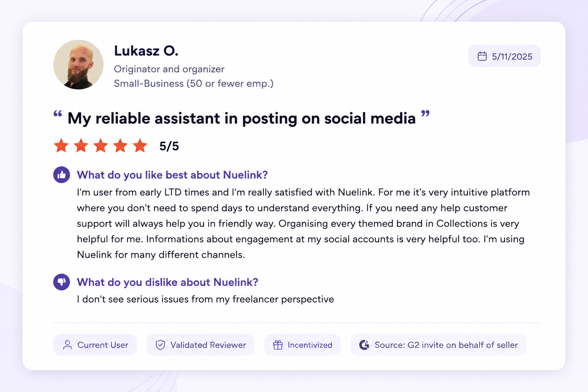Viewport: 588px width, 392px height.
Task: Click the Source: G2 invite badge
Action: pos(438,345)
